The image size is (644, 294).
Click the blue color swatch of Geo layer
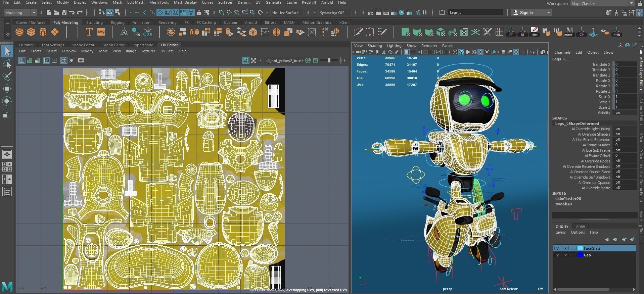point(580,255)
